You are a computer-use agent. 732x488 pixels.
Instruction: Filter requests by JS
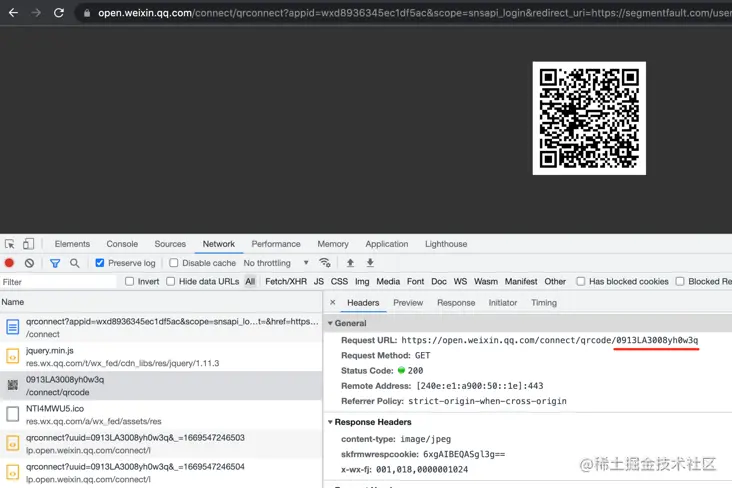(x=319, y=281)
